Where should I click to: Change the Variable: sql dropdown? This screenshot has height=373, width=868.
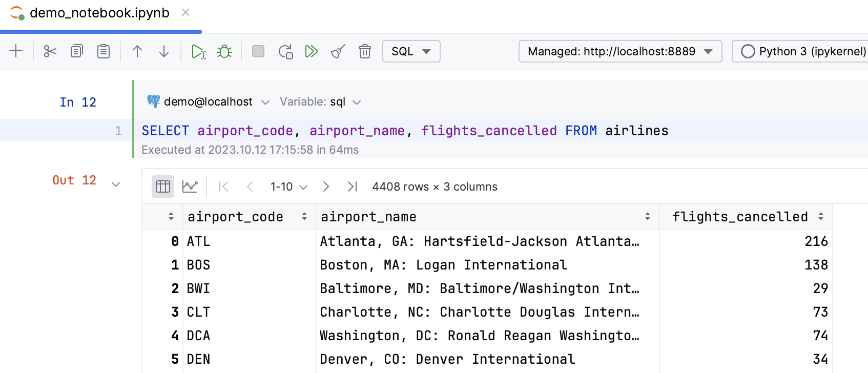tap(320, 102)
